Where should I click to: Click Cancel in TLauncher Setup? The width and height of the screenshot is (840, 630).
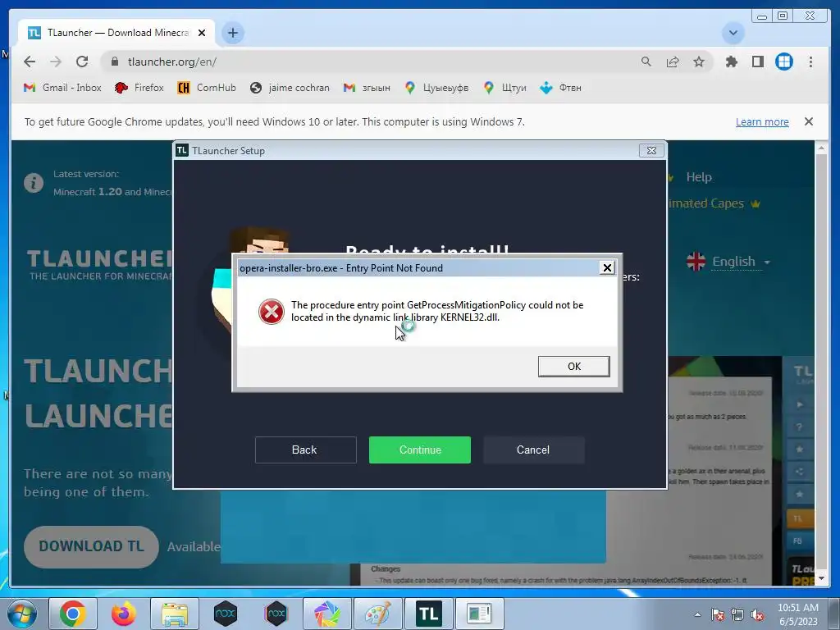tap(533, 450)
